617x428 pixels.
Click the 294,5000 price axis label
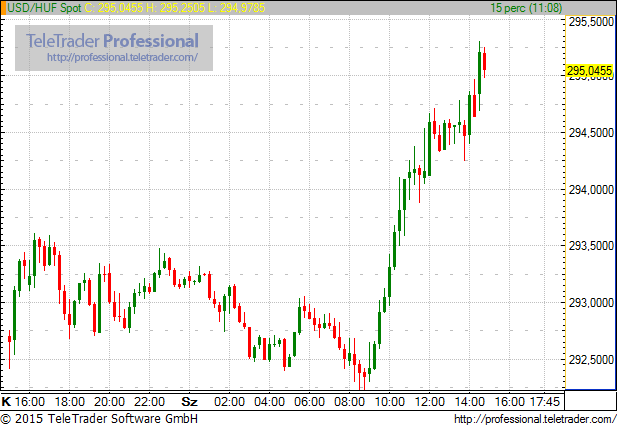(x=591, y=133)
